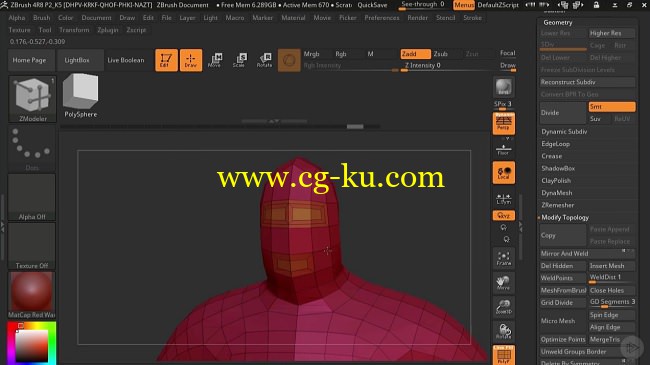This screenshot has height=365, width=650.
Task: Toggle Live Boolean
Action: click(126, 60)
